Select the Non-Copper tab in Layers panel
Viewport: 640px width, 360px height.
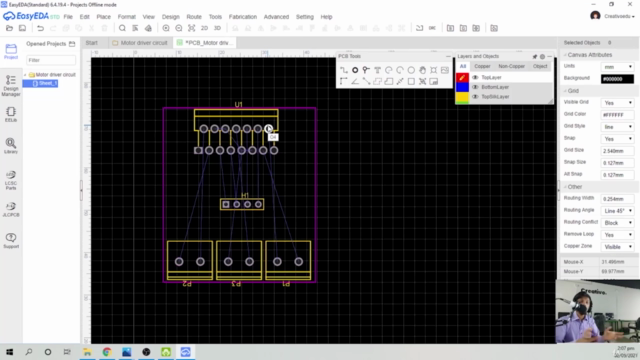pos(511,66)
